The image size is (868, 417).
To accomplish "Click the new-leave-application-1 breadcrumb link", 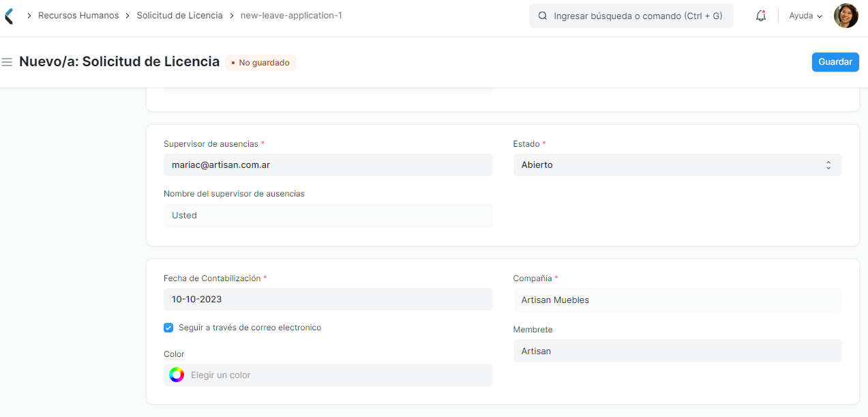I will (289, 15).
